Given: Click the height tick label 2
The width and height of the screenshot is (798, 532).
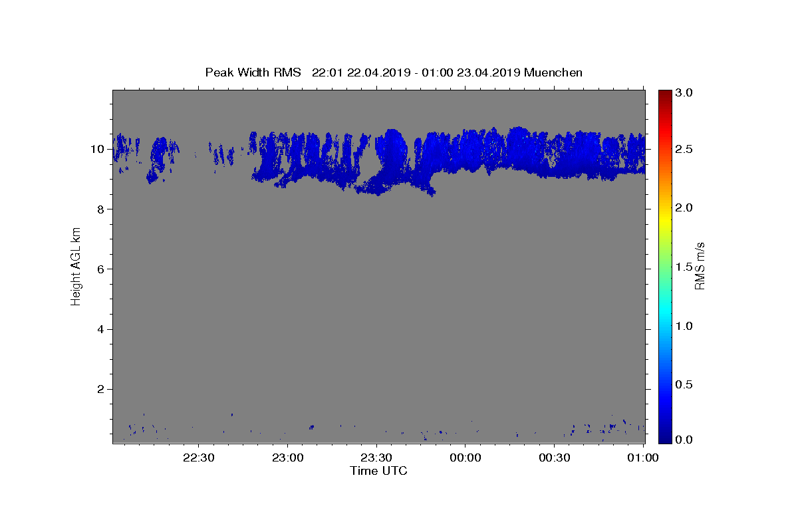Looking at the screenshot, I should [x=101, y=389].
